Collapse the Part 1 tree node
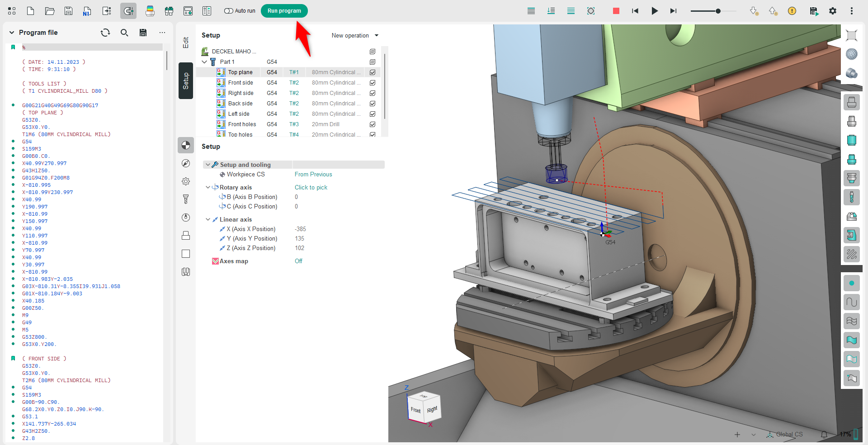868x445 pixels. 204,62
